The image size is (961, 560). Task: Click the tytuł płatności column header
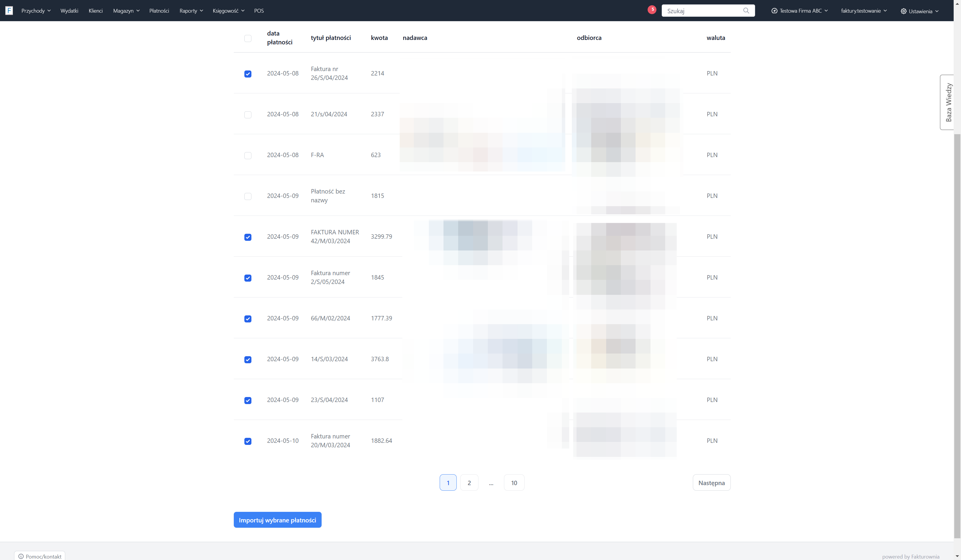331,38
